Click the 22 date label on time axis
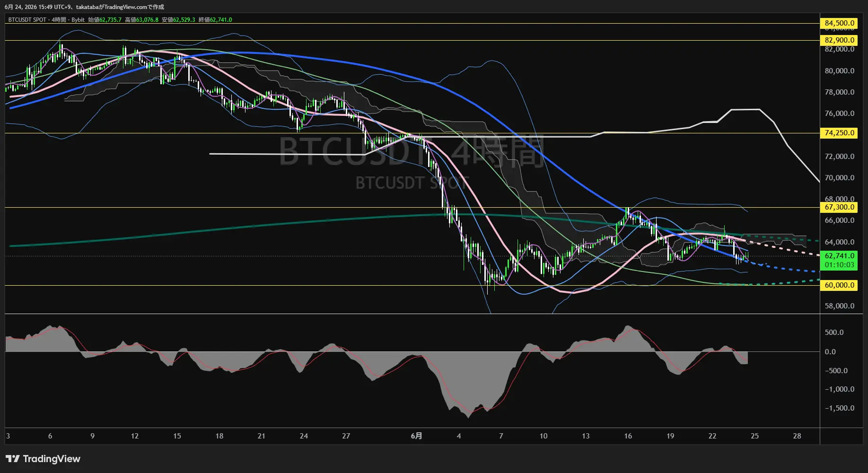 click(x=712, y=436)
